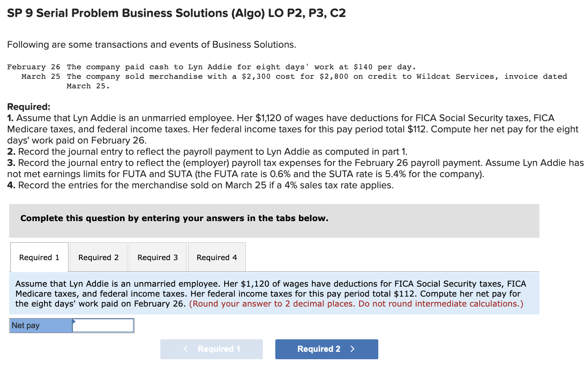
Task: Switch to the Required 2 tab
Action: [x=98, y=257]
